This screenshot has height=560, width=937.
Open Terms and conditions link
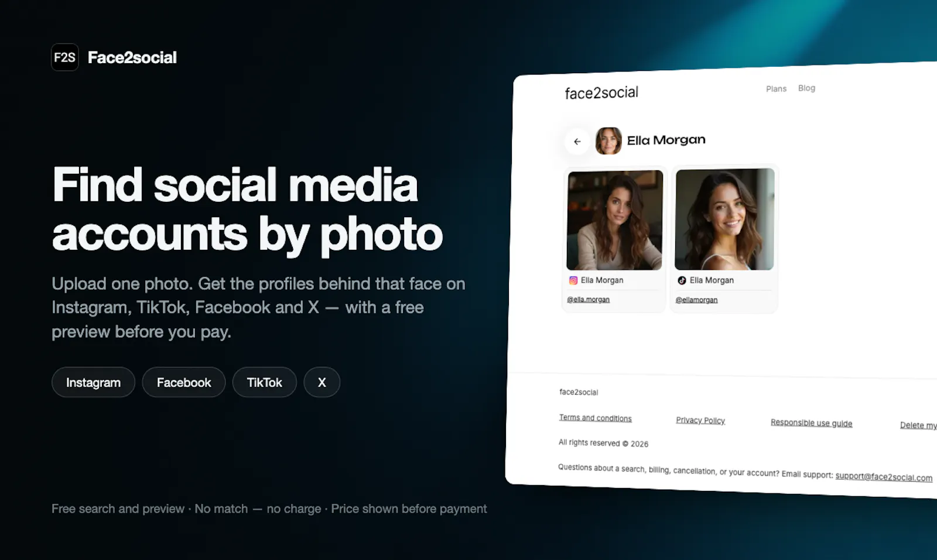595,418
